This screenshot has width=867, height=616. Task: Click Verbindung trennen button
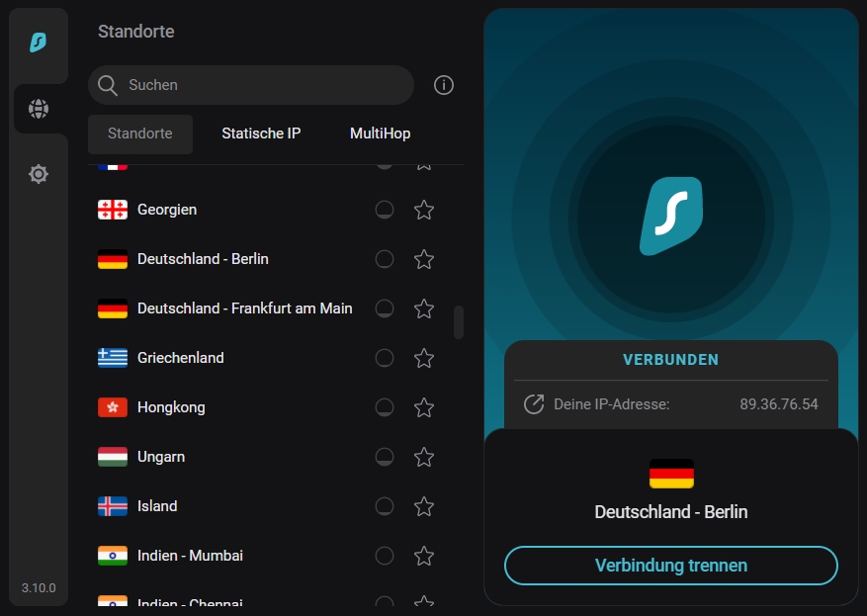(x=670, y=566)
